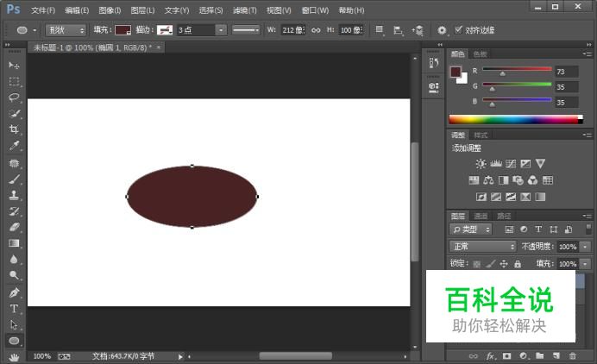The width and height of the screenshot is (597, 364).
Task: Toggle pixel layer filter
Action: pyautogui.click(x=509, y=229)
